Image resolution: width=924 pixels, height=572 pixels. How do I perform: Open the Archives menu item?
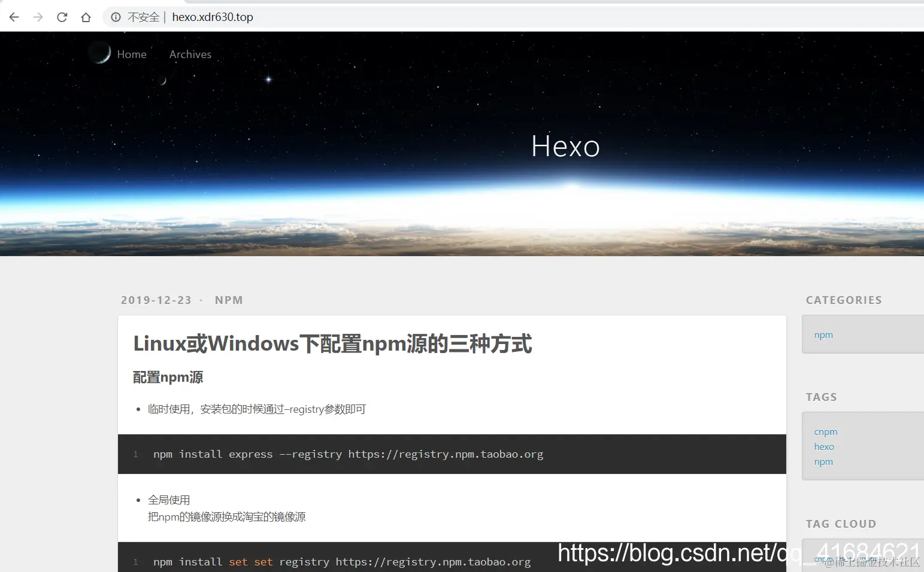coord(190,54)
